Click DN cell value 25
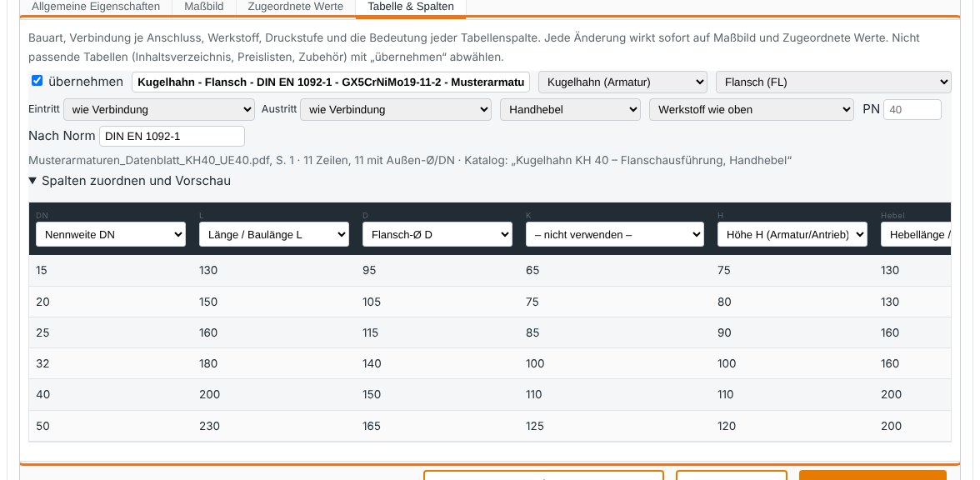This screenshot has height=480, width=980. pos(42,332)
